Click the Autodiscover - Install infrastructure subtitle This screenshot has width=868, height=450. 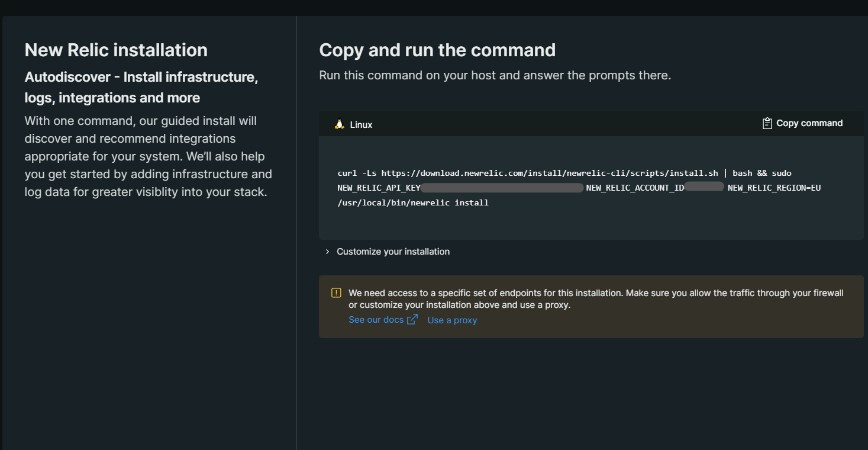coord(141,88)
